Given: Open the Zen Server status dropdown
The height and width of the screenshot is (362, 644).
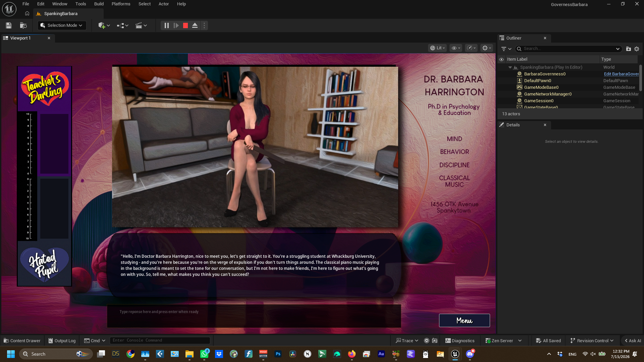Looking at the screenshot, I should [503, 341].
